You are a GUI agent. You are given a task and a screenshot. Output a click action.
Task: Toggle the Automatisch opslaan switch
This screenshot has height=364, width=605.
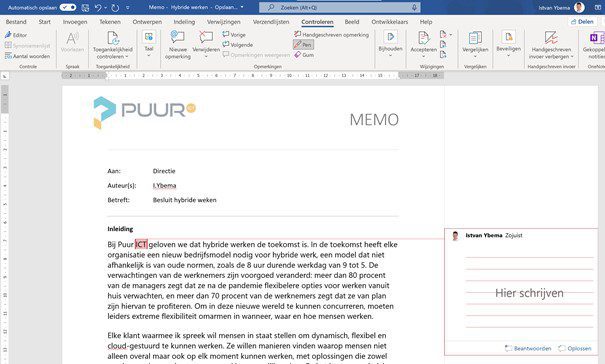click(68, 7)
